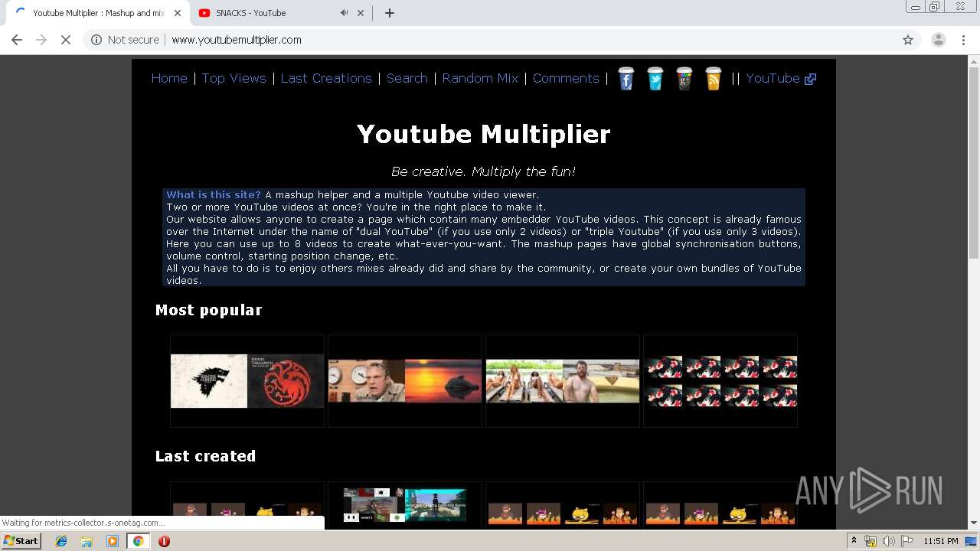Click the YouTube external link icon

point(810,79)
